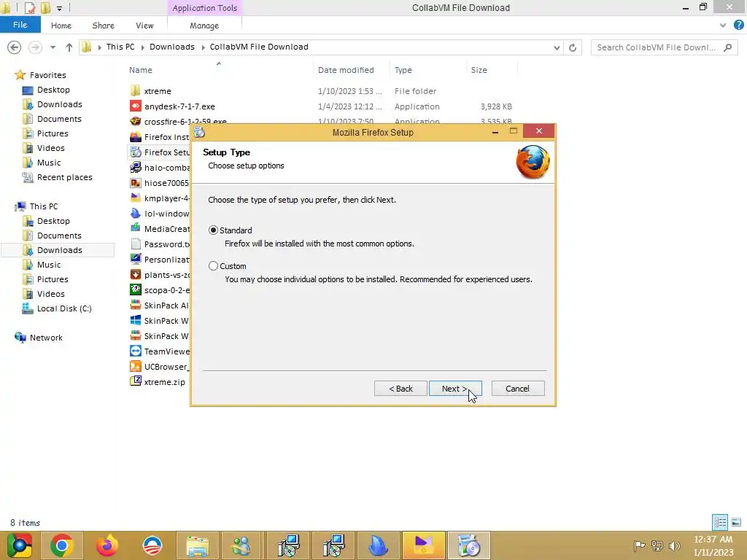Viewport: 747px width, 560px height.
Task: Switch to large icons view layout
Action: pos(736,522)
